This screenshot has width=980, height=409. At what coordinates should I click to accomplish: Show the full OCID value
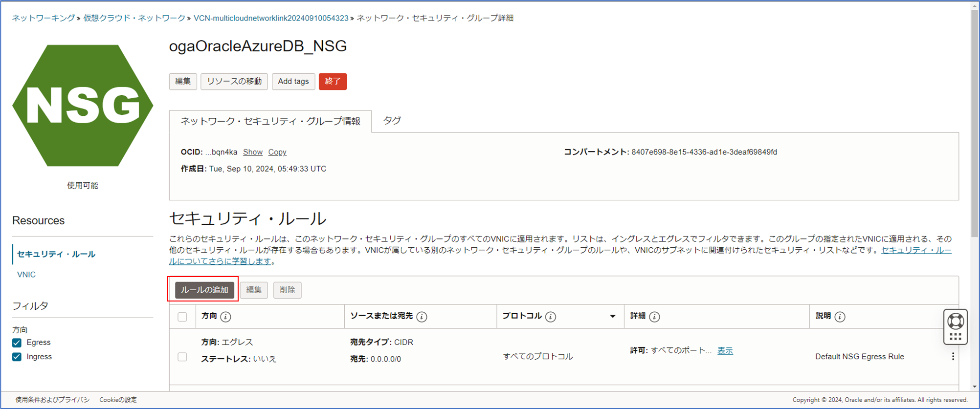[253, 152]
